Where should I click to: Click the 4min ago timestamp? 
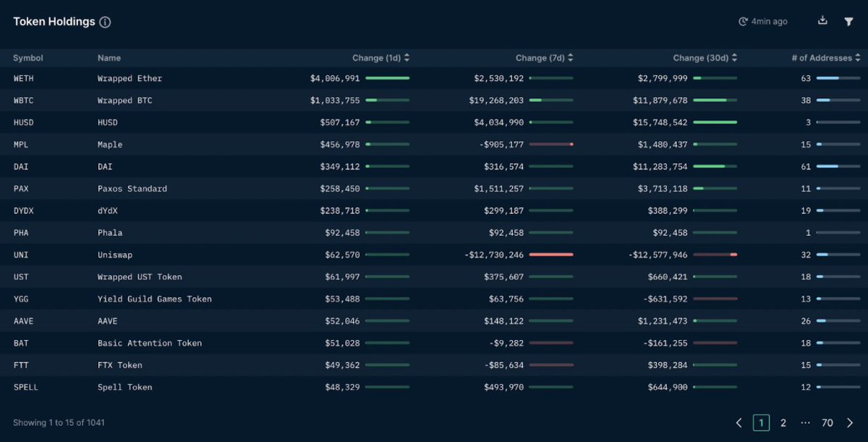pyautogui.click(x=770, y=22)
